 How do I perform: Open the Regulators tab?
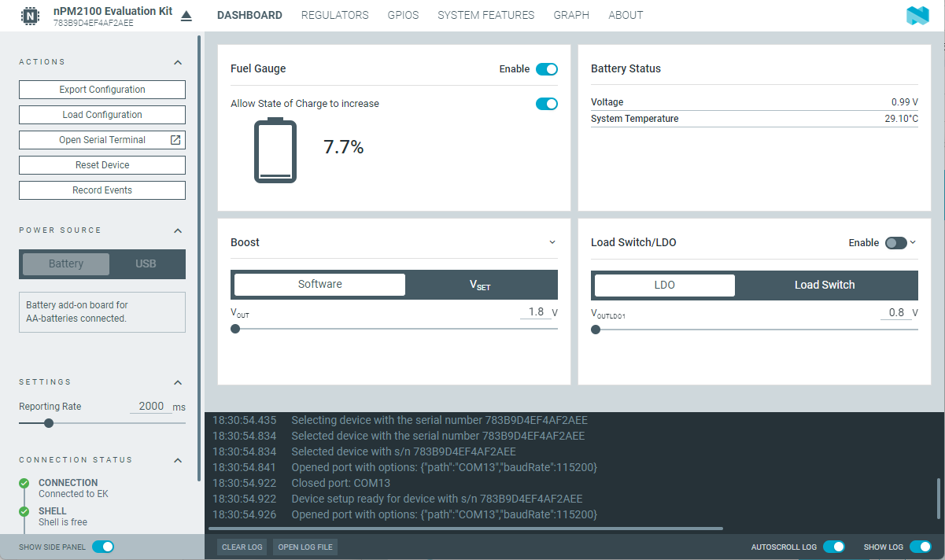(335, 16)
